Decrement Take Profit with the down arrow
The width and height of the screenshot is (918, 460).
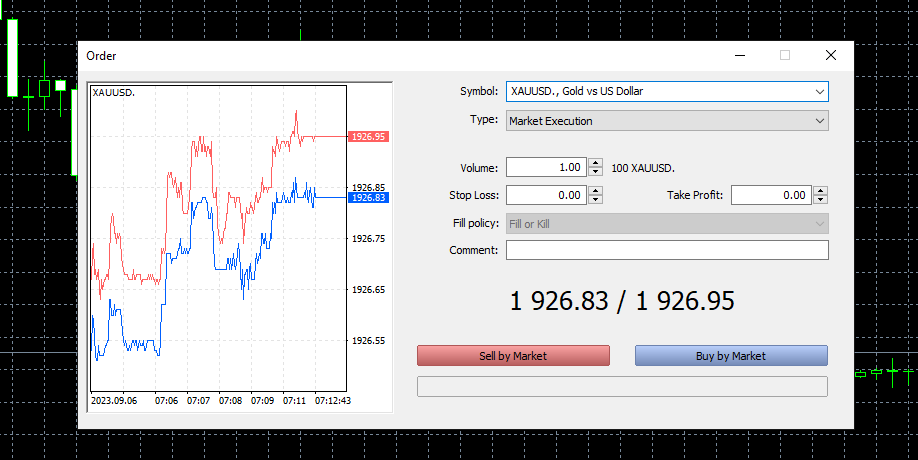[x=821, y=200]
